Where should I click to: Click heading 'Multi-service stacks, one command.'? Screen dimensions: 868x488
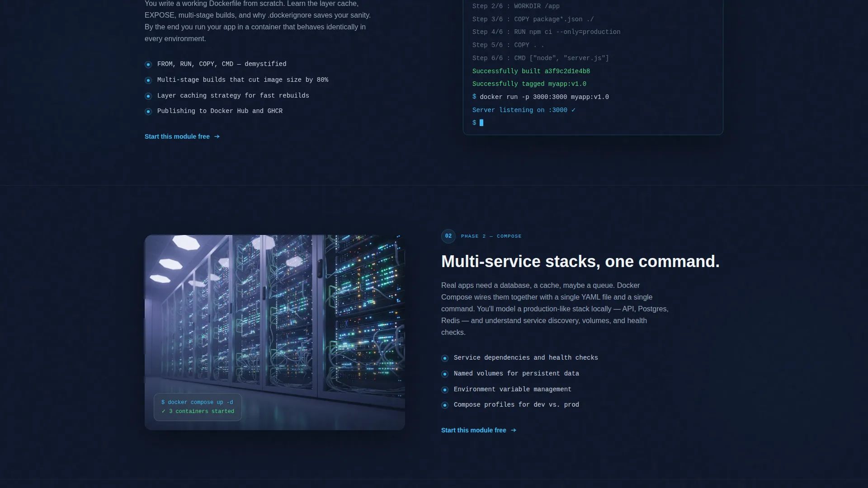tap(580, 262)
